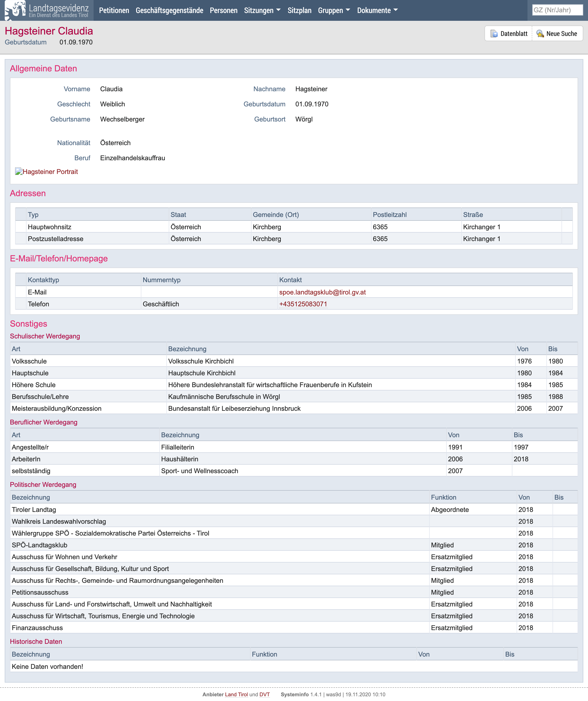Click Kaufmännische Berufsschule in Wörgl entry
Viewport: 588px width, 701px height.
pyautogui.click(x=224, y=397)
